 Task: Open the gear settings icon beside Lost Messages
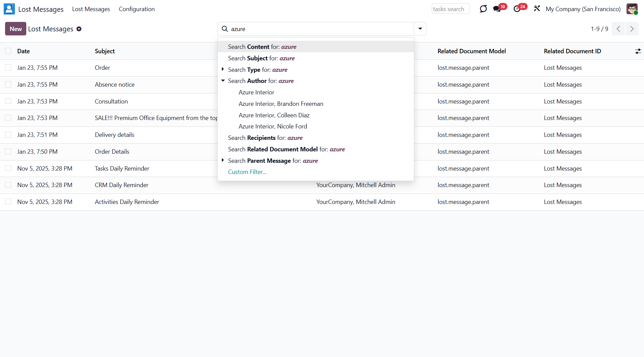[x=79, y=29]
